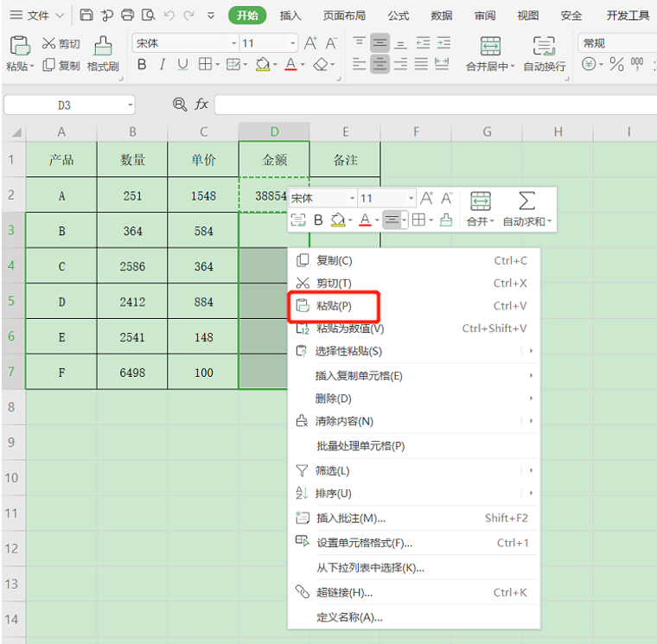Click align left icon in ribbon
Viewport: 657px width, 644px height.
pos(359,64)
